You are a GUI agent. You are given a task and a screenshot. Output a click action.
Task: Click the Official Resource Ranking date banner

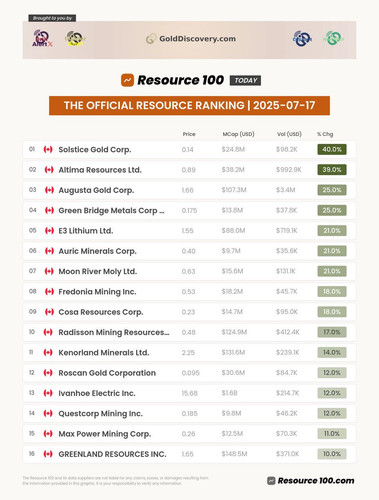click(189, 105)
